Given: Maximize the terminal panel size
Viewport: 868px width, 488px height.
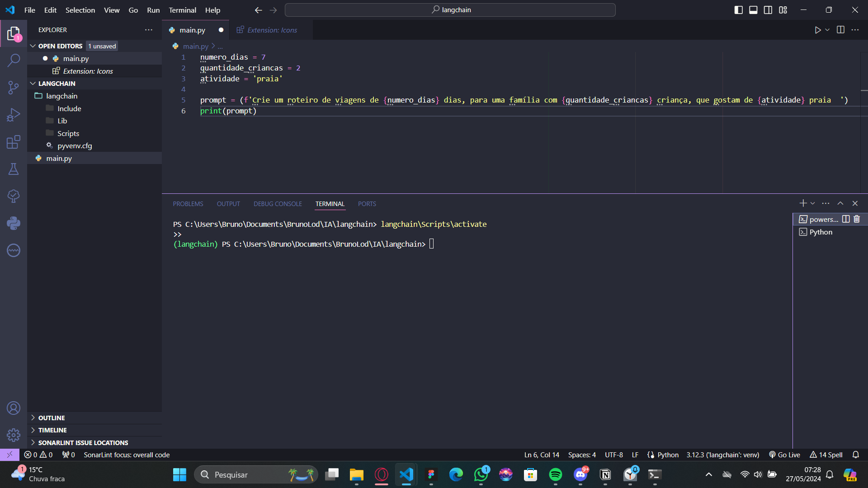Looking at the screenshot, I should pos(840,203).
